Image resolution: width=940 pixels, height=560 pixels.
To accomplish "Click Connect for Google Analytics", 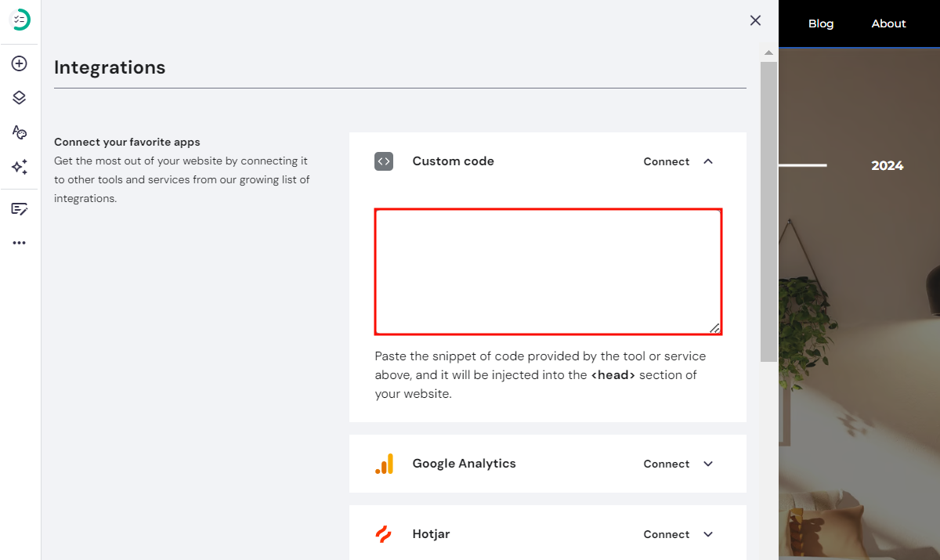I will click(666, 463).
